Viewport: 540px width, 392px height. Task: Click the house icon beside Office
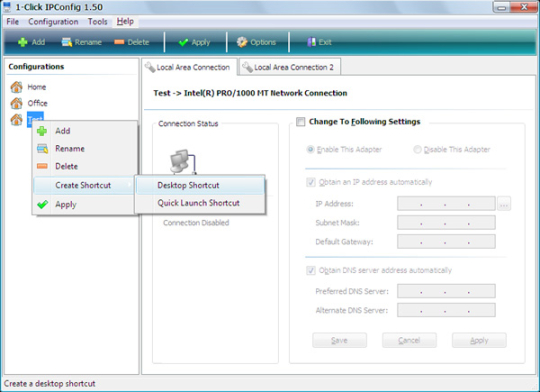[17, 103]
